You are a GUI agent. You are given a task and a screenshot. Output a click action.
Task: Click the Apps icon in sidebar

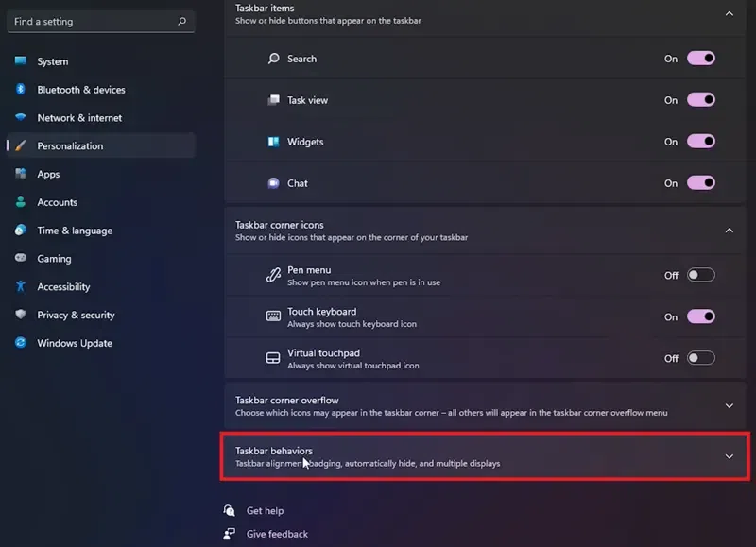[20, 174]
